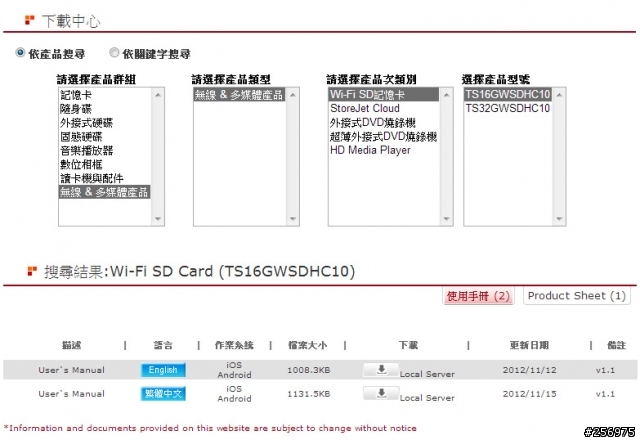Pick StoreJet Cloud in the subcategory list
The height and width of the screenshot is (440, 640).
point(384,109)
